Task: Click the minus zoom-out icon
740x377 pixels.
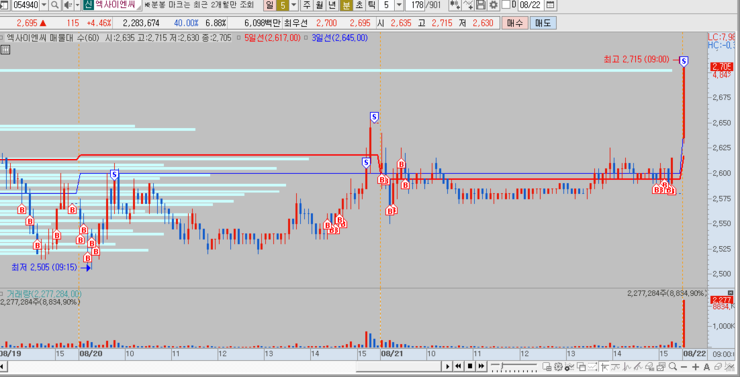Action: [x=684, y=367]
